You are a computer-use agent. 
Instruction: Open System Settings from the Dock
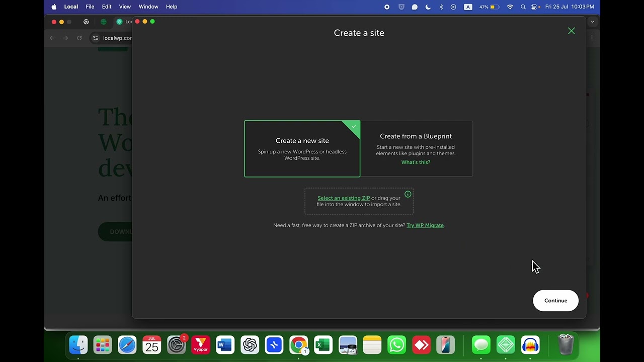(x=176, y=345)
